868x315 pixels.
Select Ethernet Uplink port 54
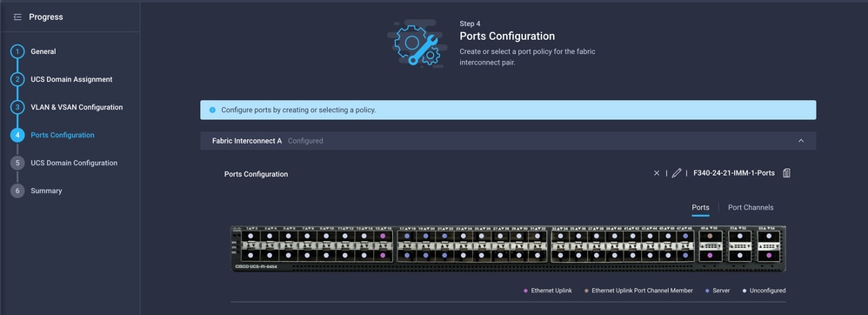pos(769,255)
